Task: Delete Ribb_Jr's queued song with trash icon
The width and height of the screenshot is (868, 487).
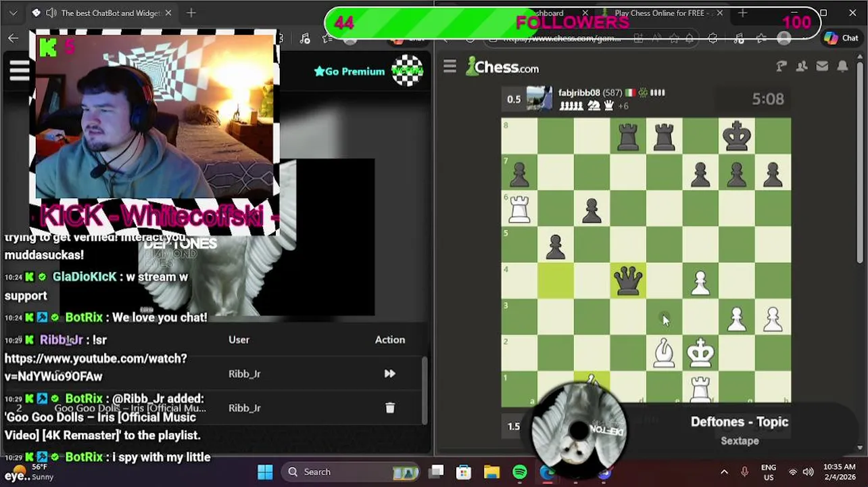Action: click(390, 408)
